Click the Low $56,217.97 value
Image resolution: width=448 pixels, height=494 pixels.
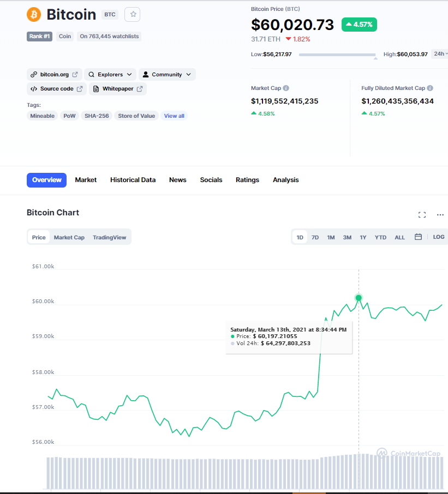point(277,54)
